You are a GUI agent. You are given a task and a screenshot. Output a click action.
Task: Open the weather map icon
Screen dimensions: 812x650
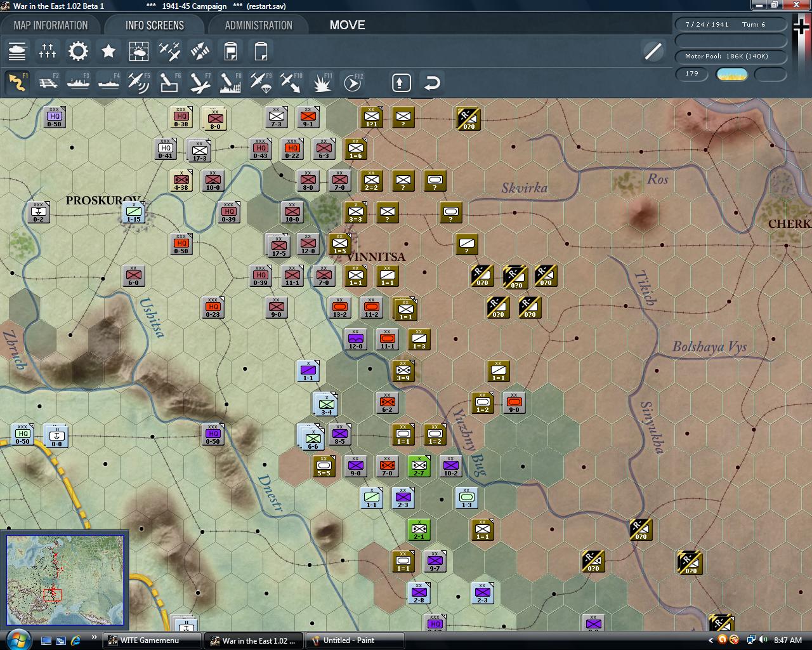[139, 51]
